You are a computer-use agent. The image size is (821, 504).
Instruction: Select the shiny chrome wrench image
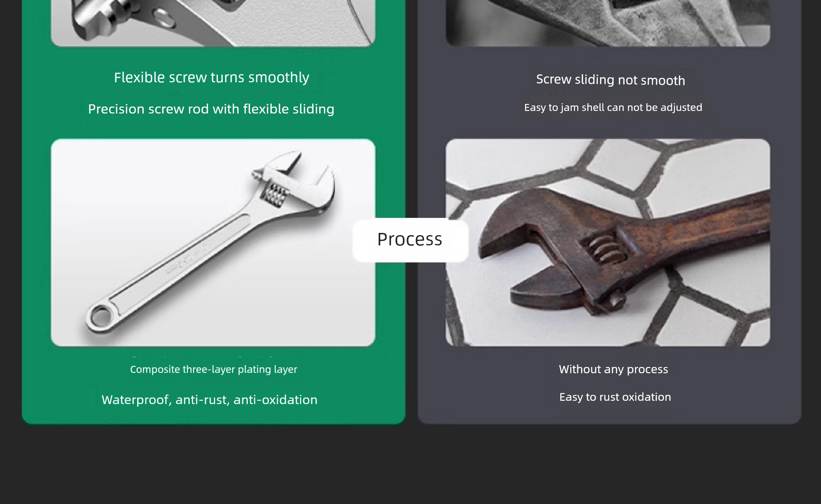(213, 242)
